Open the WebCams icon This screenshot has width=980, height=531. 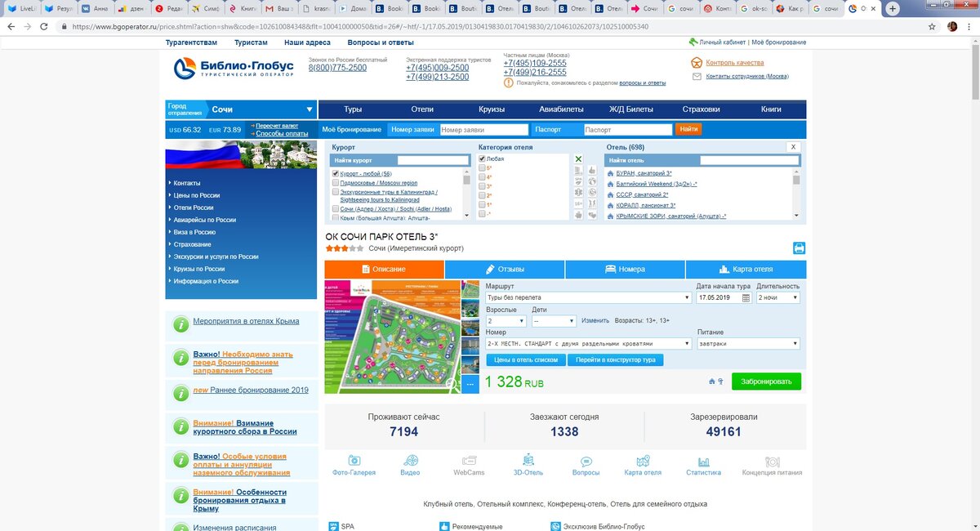coord(470,461)
